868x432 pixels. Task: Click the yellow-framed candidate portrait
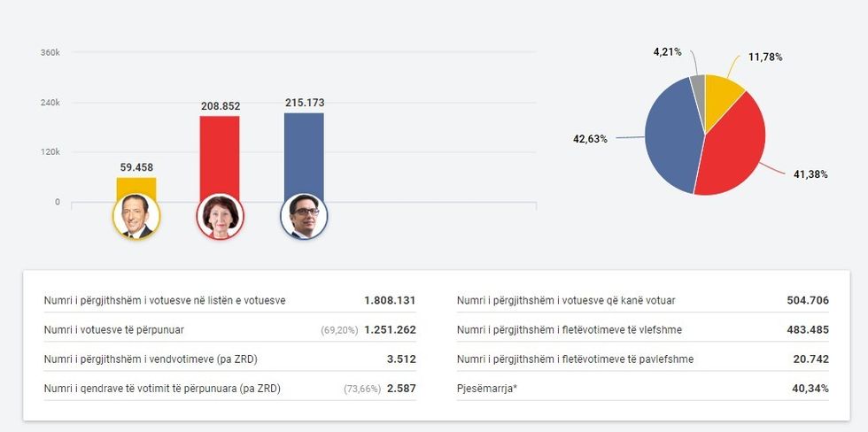tap(136, 217)
